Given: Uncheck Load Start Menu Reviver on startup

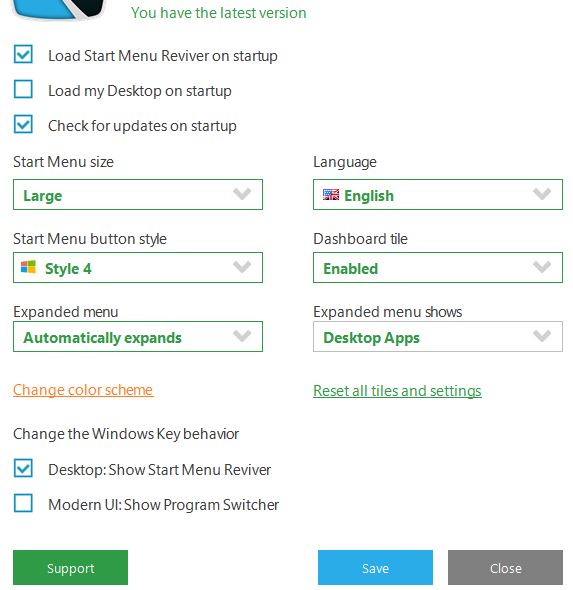Looking at the screenshot, I should coord(23,55).
